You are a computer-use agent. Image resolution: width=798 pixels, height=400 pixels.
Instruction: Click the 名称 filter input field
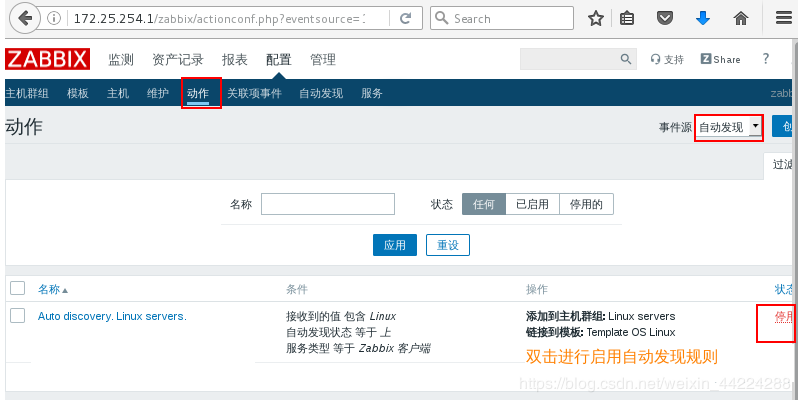click(x=328, y=204)
